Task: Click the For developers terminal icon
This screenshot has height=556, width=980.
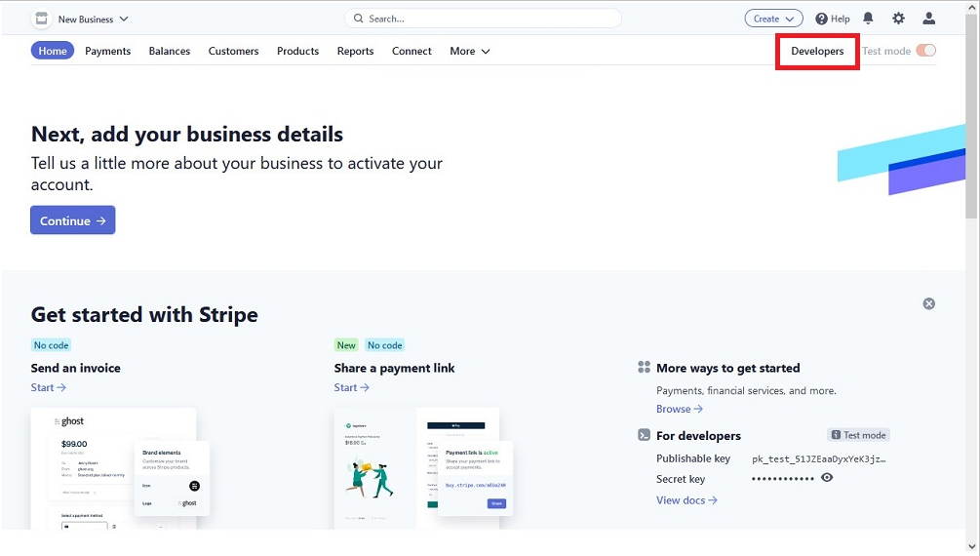Action: click(644, 435)
